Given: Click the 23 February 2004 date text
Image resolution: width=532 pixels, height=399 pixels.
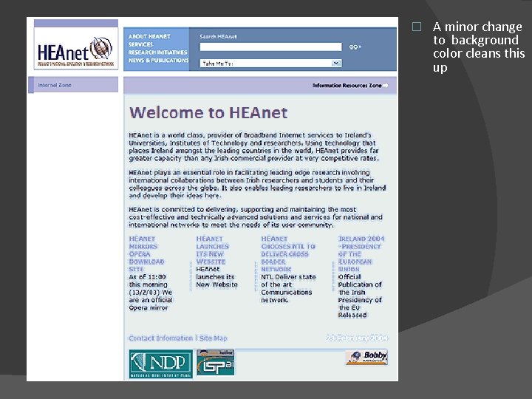Looking at the screenshot, I should coord(357,338).
